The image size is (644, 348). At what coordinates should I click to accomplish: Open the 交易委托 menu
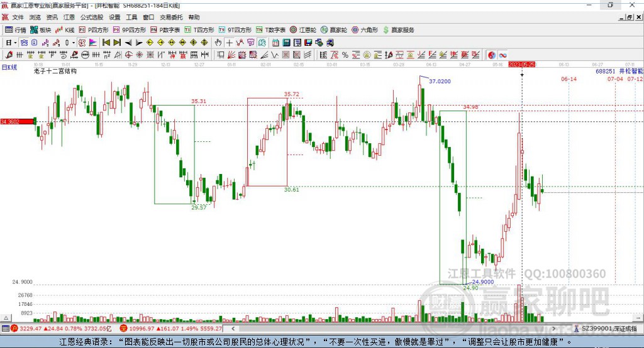point(171,17)
